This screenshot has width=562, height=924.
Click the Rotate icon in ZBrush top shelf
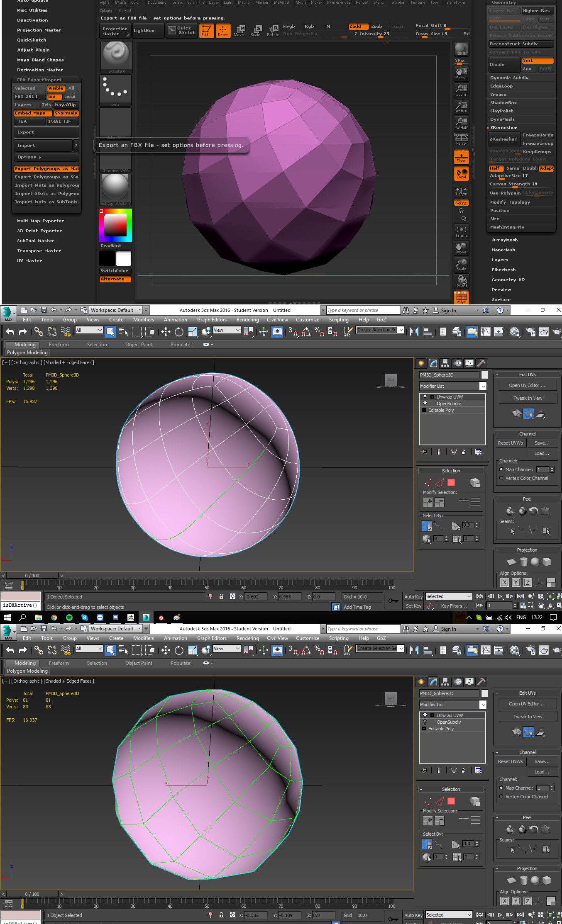click(x=273, y=31)
